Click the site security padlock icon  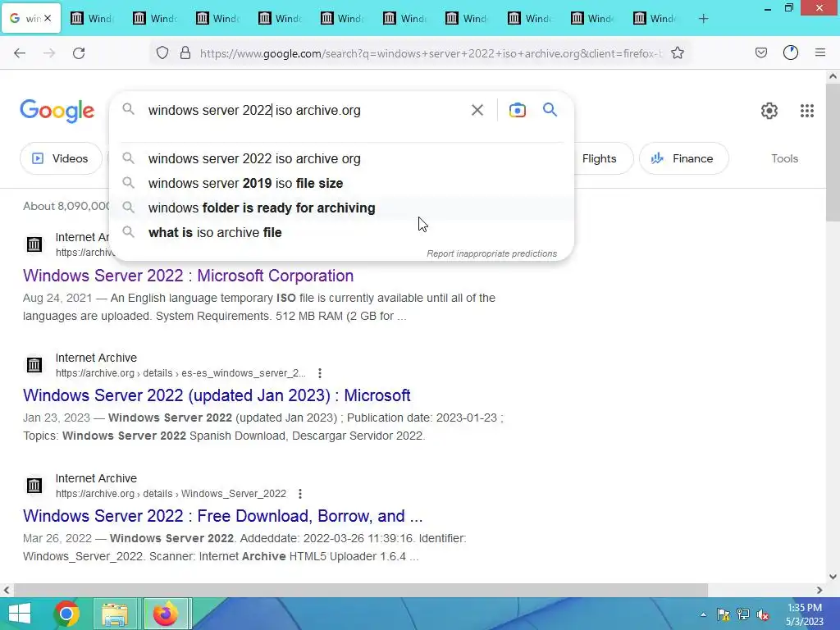(185, 53)
